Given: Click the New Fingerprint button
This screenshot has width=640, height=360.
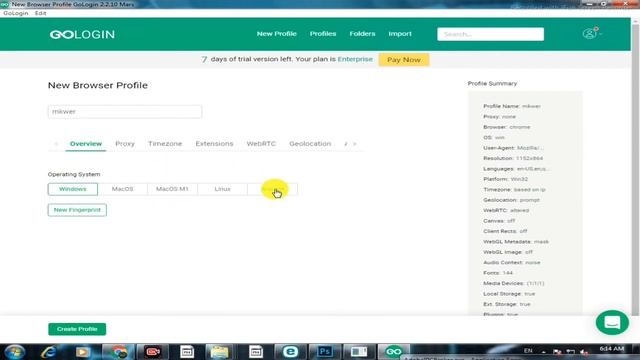Looking at the screenshot, I should tap(77, 210).
